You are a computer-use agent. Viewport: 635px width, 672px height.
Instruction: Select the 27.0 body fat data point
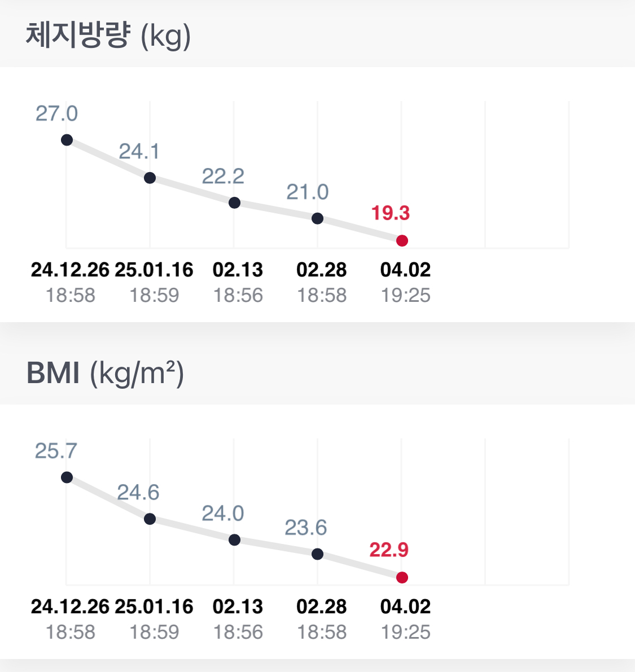[x=67, y=140]
